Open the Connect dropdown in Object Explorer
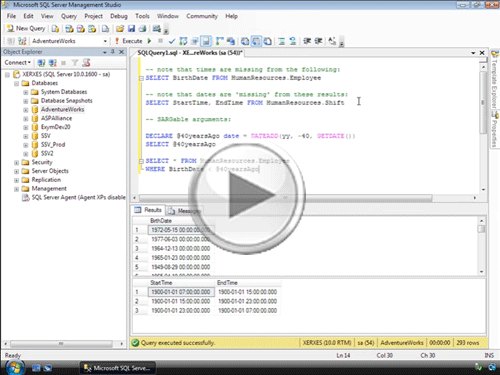The height and width of the screenshot is (375, 500). pos(18,63)
